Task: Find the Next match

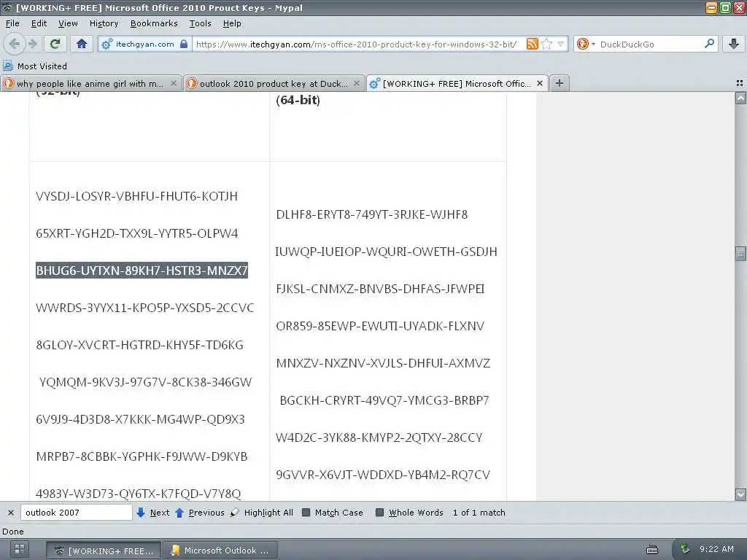Action: click(153, 513)
